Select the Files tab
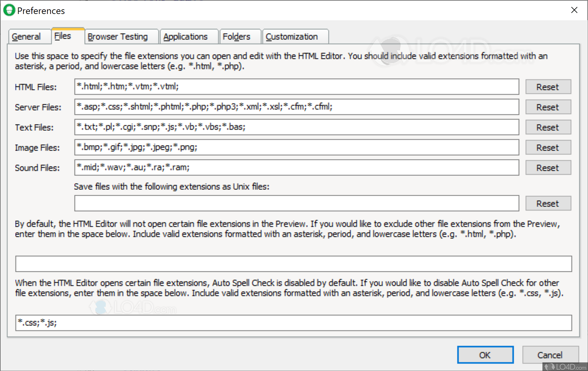Viewport: 588px width, 371px height. (63, 36)
